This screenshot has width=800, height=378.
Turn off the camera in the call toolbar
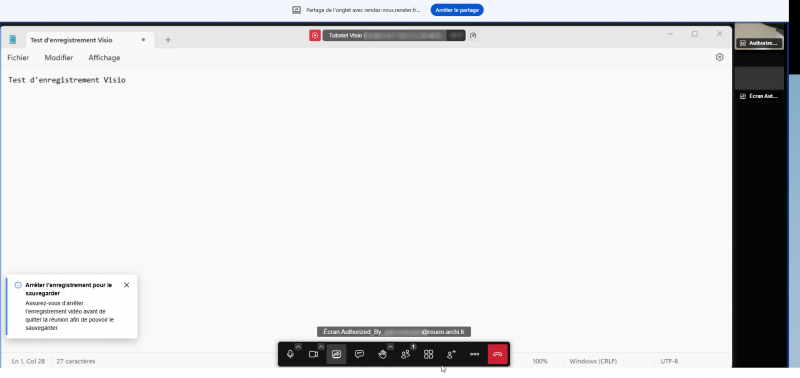[313, 354]
